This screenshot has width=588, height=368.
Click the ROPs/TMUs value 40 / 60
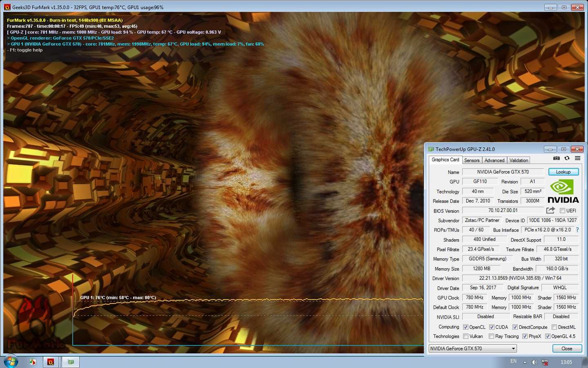(x=476, y=230)
